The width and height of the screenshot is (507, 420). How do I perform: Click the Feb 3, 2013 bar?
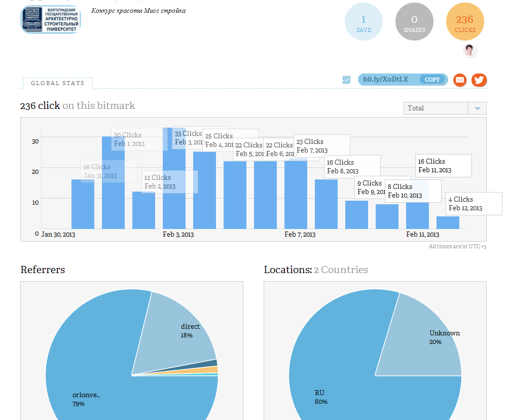pyautogui.click(x=174, y=178)
